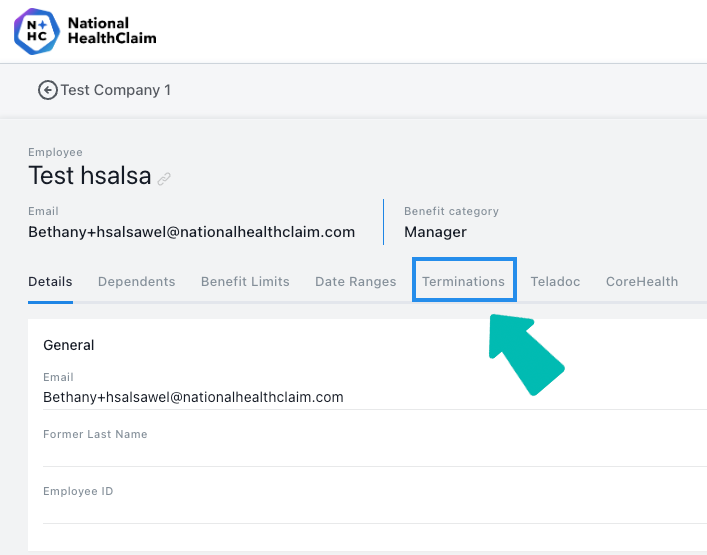Click the Test hsalsa employee name
This screenshot has width=707, height=555.
coord(90,175)
